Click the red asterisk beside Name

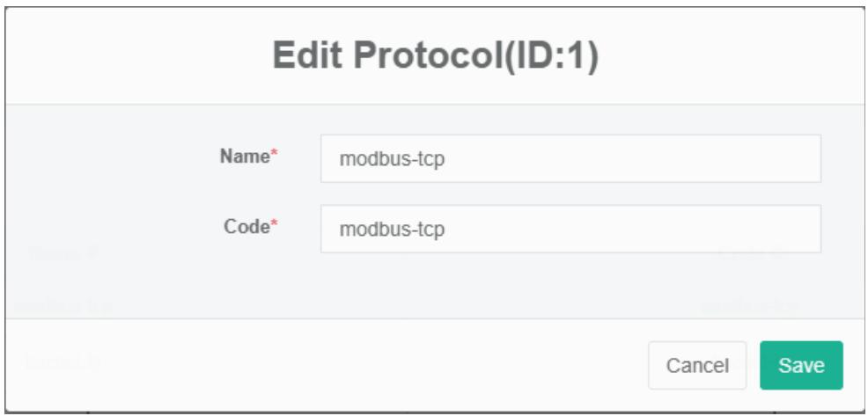click(274, 156)
